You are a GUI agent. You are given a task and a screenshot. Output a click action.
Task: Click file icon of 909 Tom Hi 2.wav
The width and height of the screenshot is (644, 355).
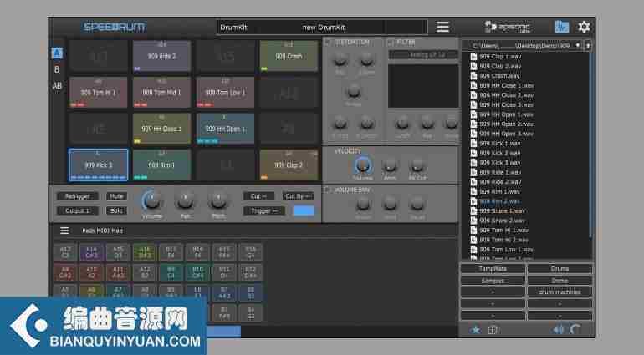point(473,240)
